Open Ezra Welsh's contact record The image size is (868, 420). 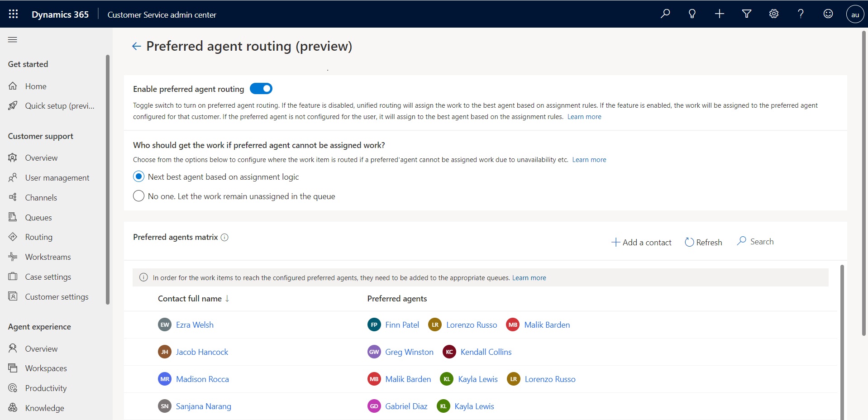coord(195,325)
